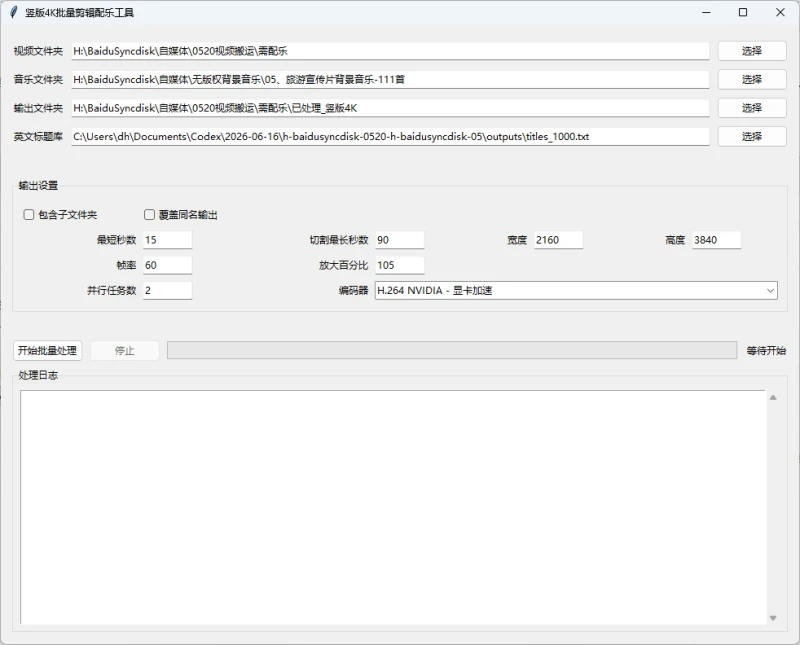
Task: Open the H.264 NVIDIA encoder combo box
Action: [x=576, y=291]
